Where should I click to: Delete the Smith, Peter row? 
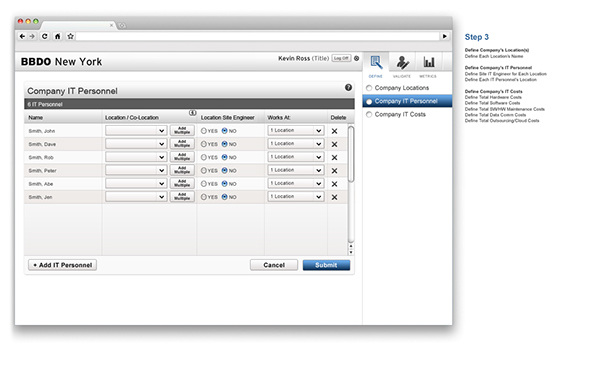pos(334,171)
